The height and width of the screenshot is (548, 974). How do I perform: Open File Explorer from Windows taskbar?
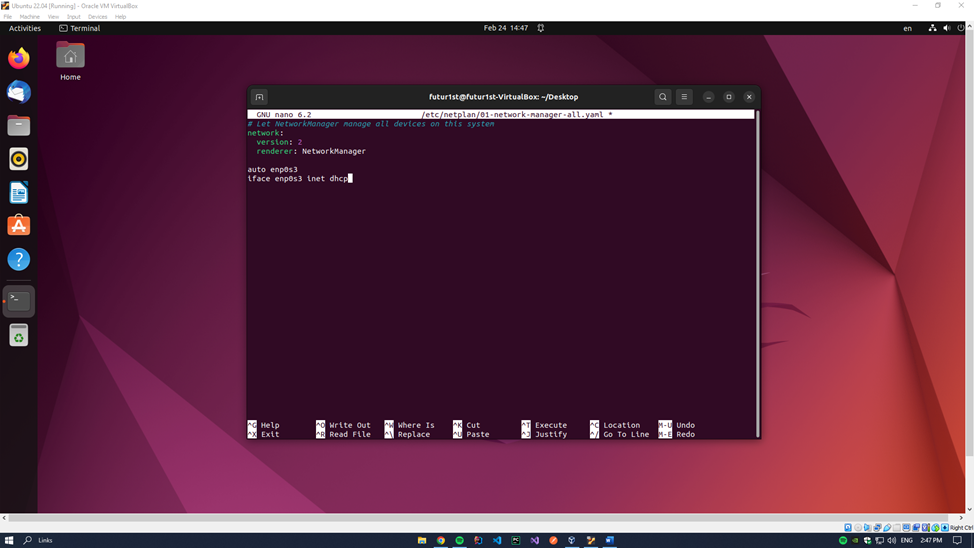(422, 541)
